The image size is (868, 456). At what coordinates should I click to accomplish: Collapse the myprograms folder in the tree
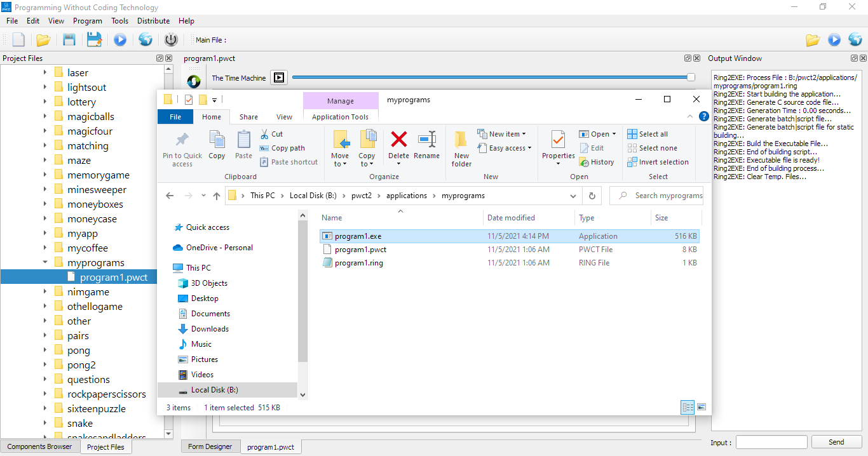click(x=45, y=262)
